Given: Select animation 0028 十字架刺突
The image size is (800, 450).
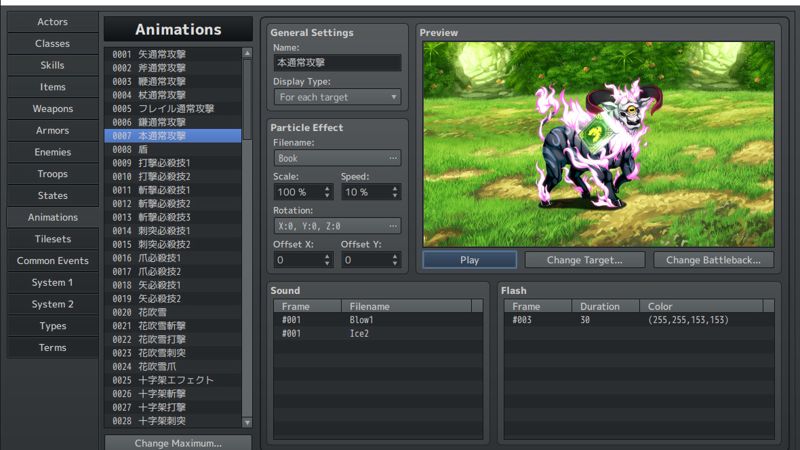Looking at the screenshot, I should [173, 421].
